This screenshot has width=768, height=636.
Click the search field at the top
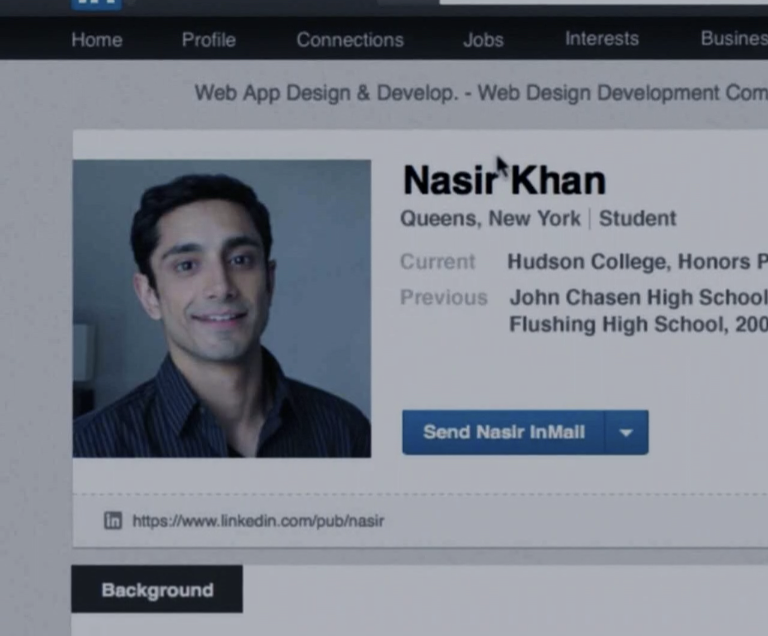coord(600,3)
